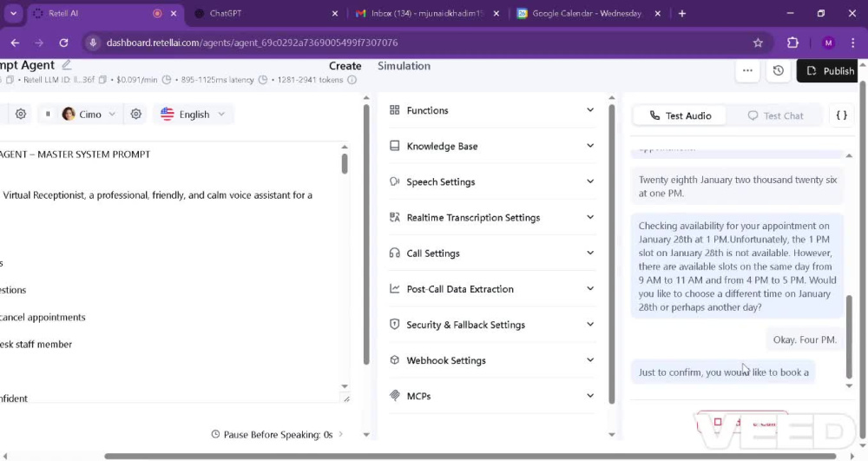868x461 pixels.
Task: Expand the Webhook Settings section chevron
Action: pos(590,359)
